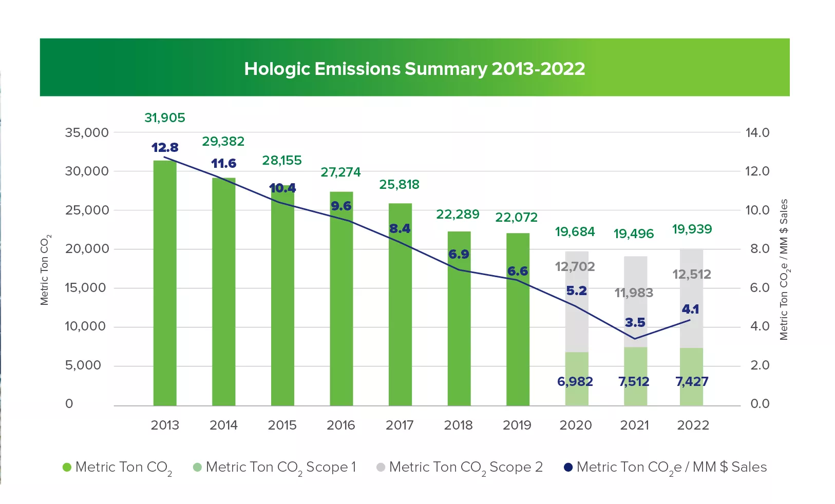Screen dimensions: 835x504
Task: Click the 12,512 Scope 2 value
Action: tap(692, 275)
